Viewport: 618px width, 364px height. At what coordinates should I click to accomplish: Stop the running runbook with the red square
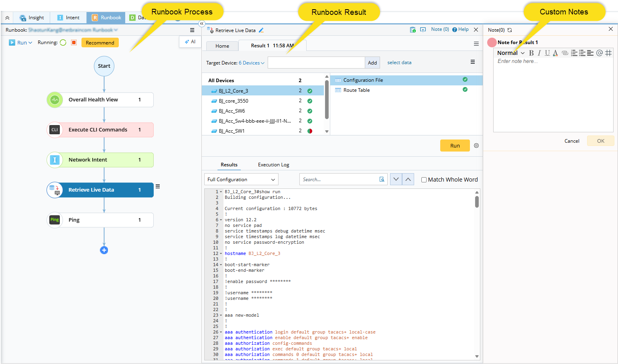(x=74, y=42)
